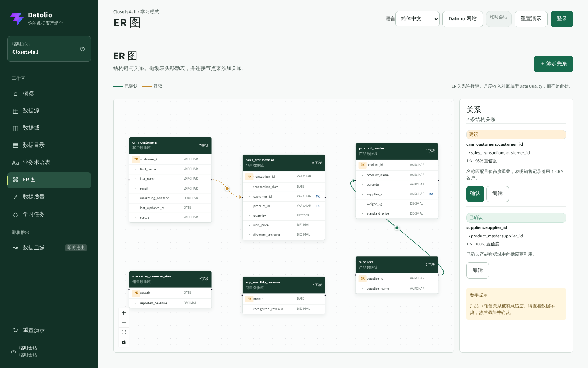Click the confirmed green edge midpoint marker

(397, 228)
